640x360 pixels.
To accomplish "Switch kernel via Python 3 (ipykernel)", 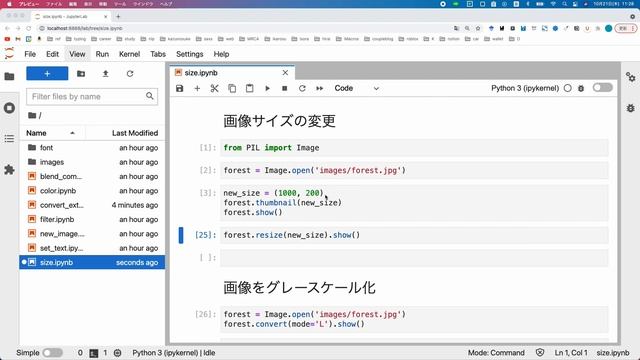I will click(525, 88).
